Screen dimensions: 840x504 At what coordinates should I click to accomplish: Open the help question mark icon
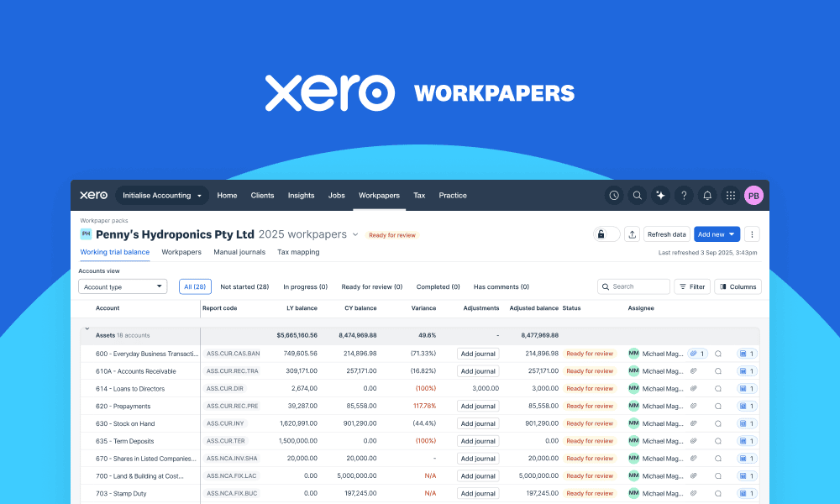tap(684, 195)
